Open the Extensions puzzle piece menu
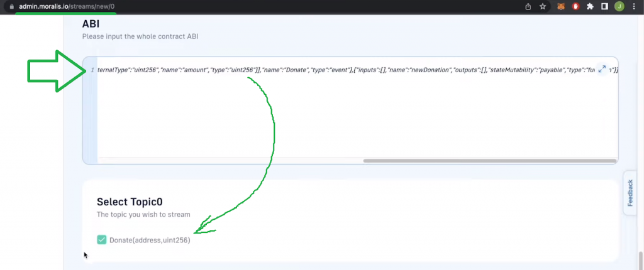Image resolution: width=644 pixels, height=270 pixels. 590,6
